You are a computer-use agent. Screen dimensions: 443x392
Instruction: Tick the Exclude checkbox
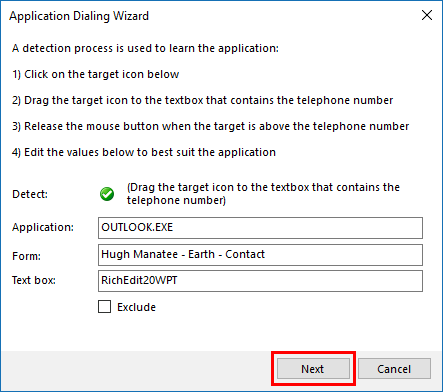(x=105, y=307)
